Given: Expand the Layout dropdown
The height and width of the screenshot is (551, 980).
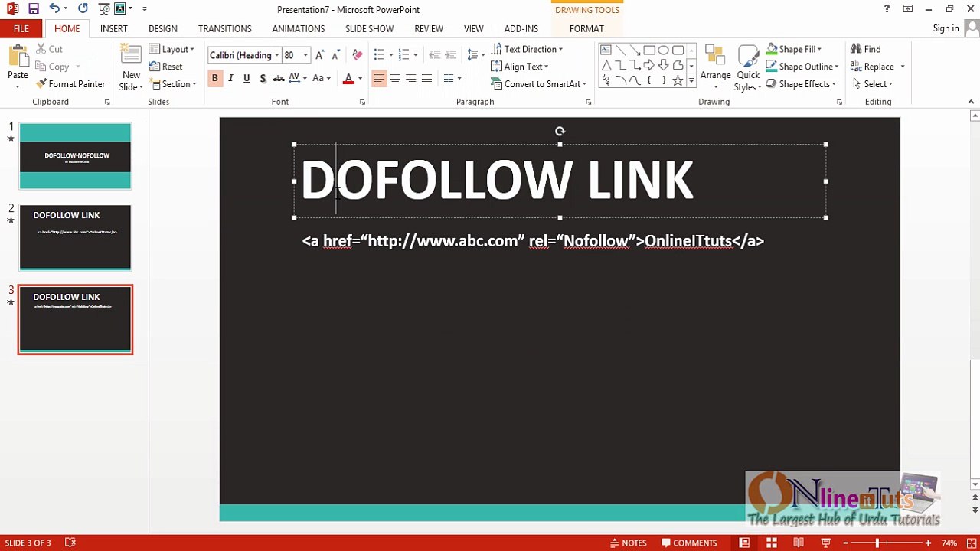Looking at the screenshot, I should point(171,49).
